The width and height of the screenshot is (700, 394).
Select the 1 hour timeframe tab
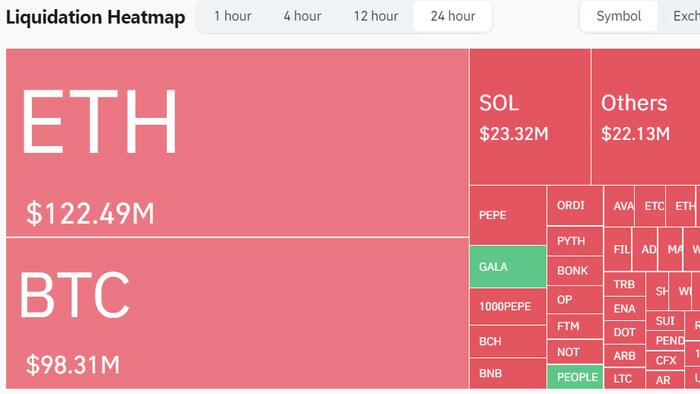(x=233, y=16)
